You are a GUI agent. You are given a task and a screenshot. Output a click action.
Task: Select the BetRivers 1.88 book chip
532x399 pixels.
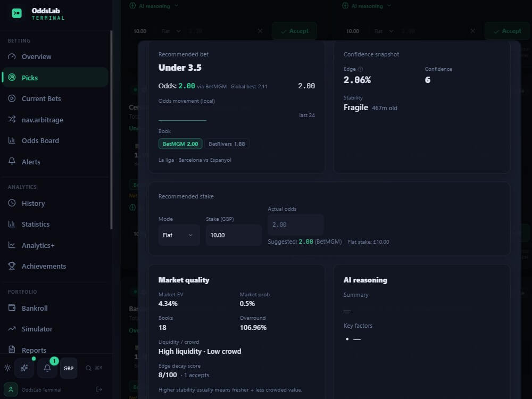tap(227, 144)
